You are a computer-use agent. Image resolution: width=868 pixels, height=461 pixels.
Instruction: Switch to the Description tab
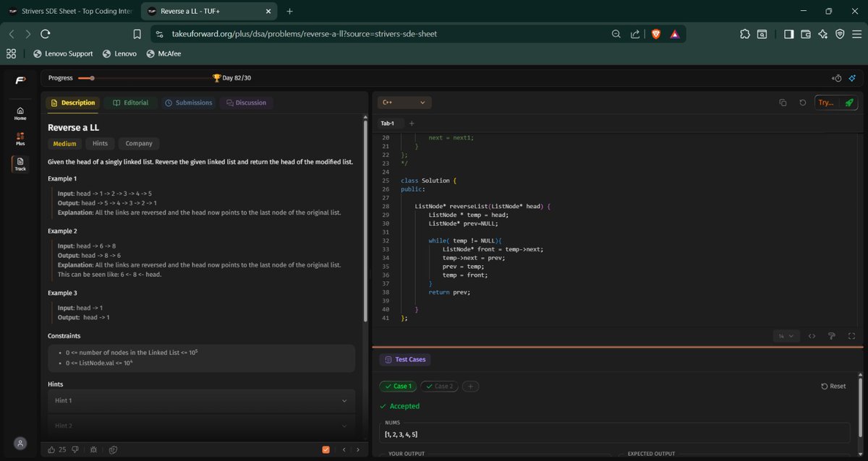(72, 103)
